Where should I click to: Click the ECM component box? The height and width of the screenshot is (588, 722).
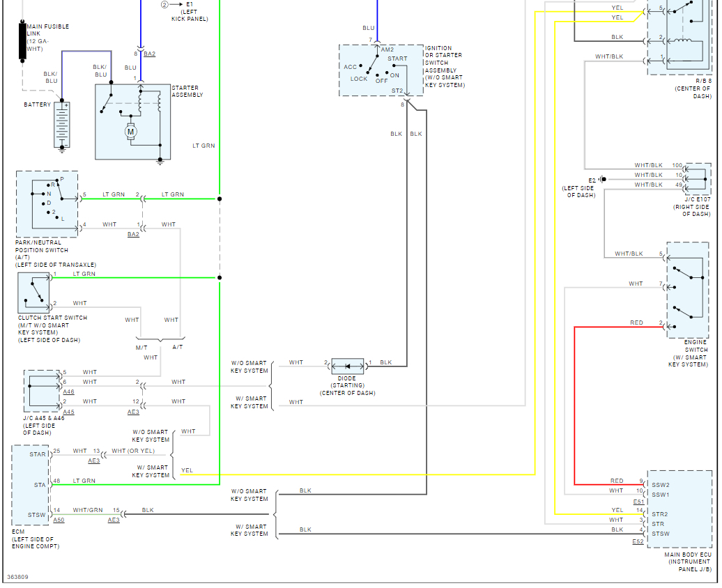click(x=31, y=485)
